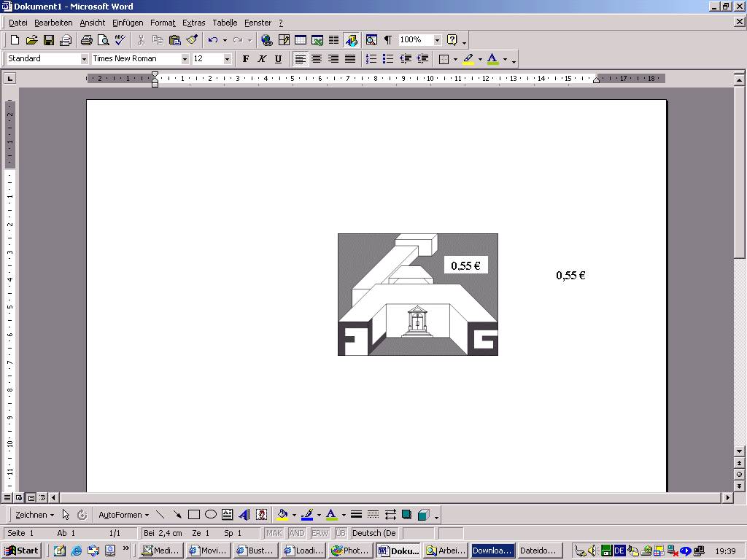
Task: Open print preview (Seitenansicht)
Action: point(103,40)
